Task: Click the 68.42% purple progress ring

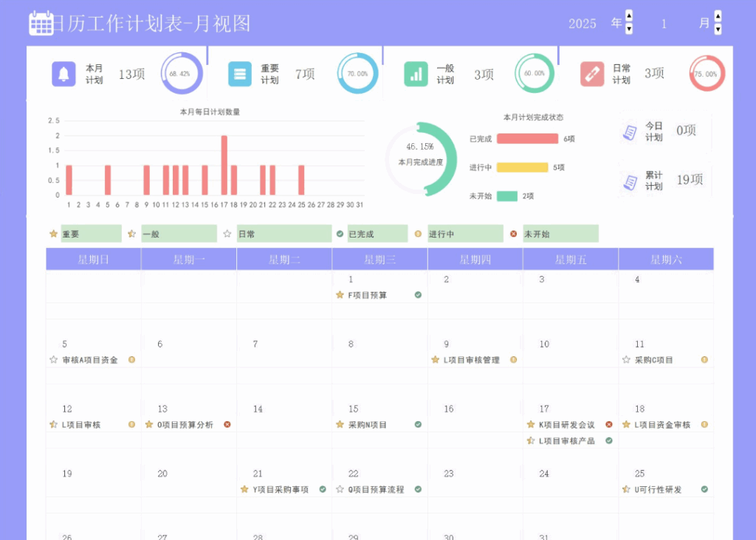Action: pyautogui.click(x=182, y=73)
